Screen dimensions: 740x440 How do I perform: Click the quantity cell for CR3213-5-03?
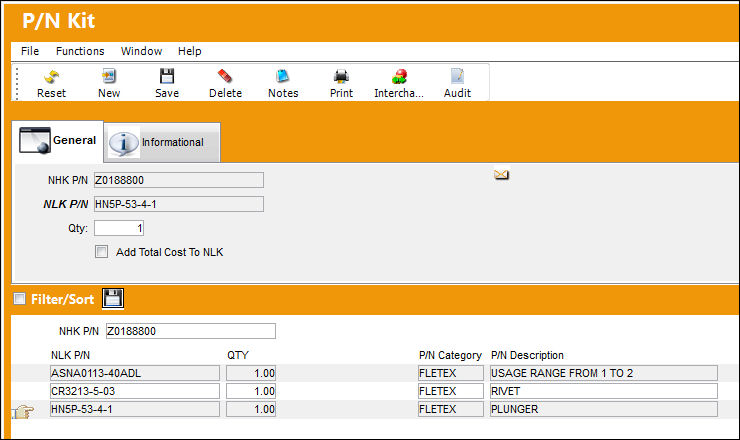pos(251,391)
